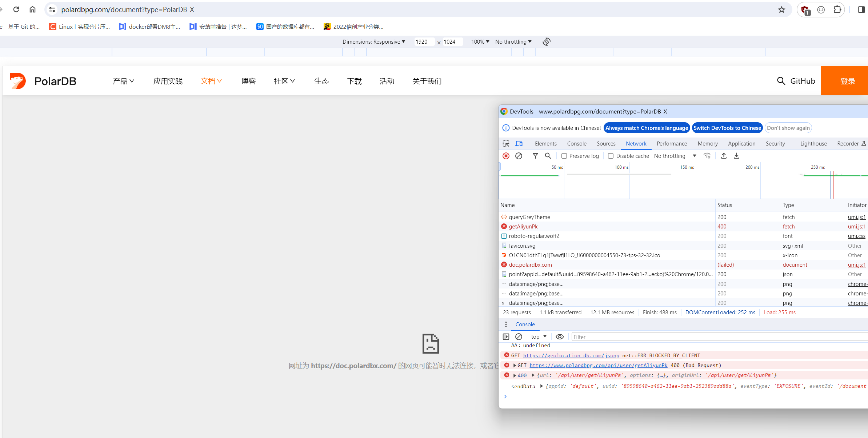Expand the GET getAliyunPk console error

coord(515,365)
